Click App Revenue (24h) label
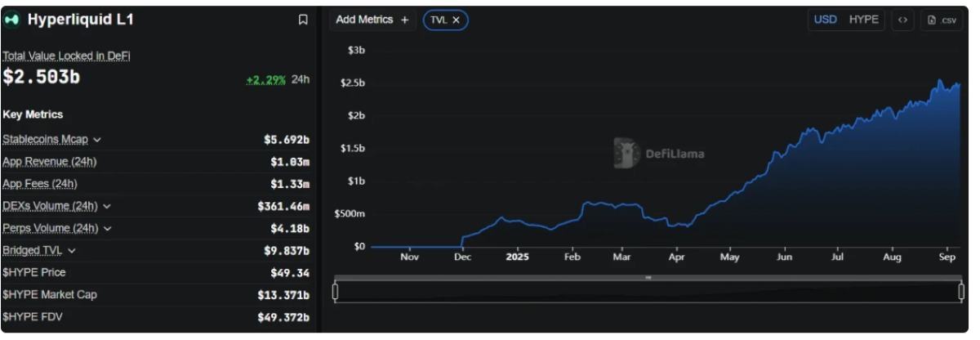Image resolution: width=980 pixels, height=340 pixels. 51,162
